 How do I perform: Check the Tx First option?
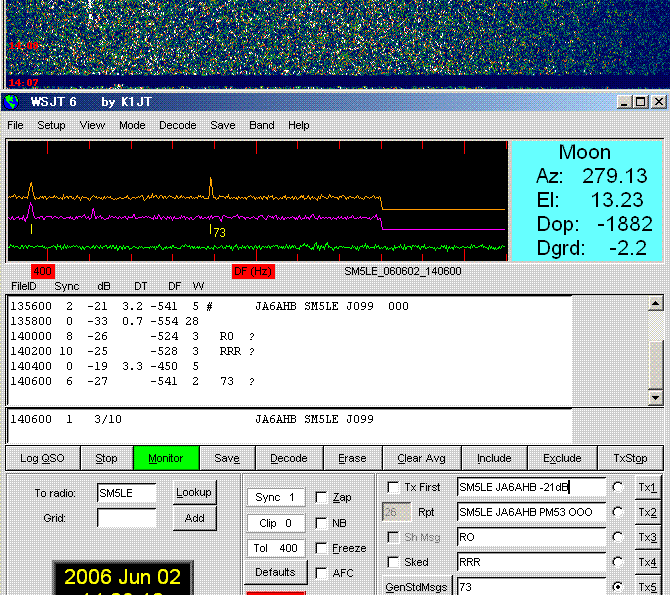tap(393, 487)
